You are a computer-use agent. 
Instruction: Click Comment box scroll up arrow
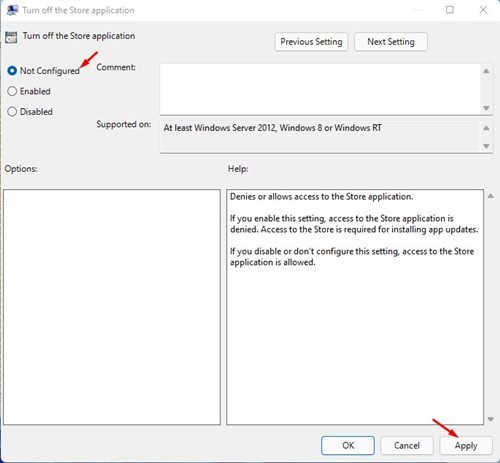coord(486,71)
